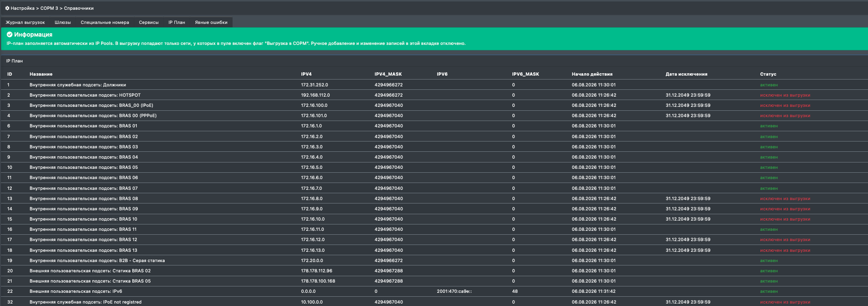Click the BRAS 02 subnet name
The height and width of the screenshot is (306, 868).
pyautogui.click(x=84, y=137)
